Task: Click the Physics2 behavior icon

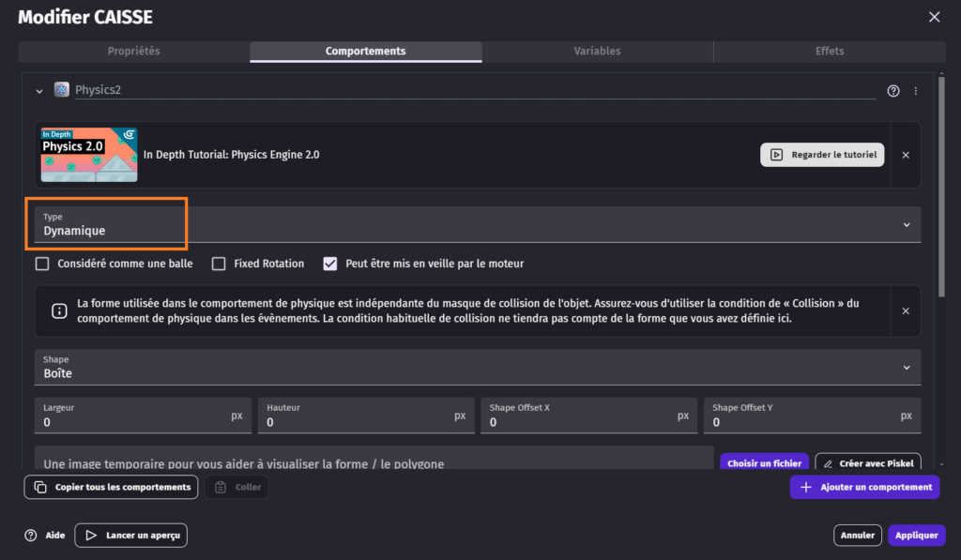Action: coord(62,90)
